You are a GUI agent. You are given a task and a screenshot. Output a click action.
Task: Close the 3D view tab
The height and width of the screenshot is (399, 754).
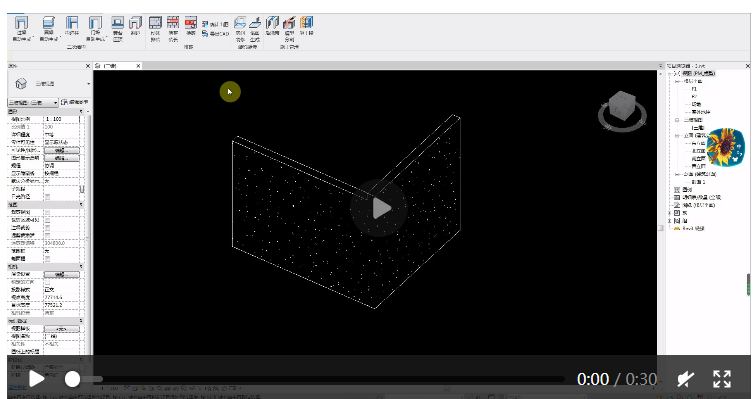[138, 66]
